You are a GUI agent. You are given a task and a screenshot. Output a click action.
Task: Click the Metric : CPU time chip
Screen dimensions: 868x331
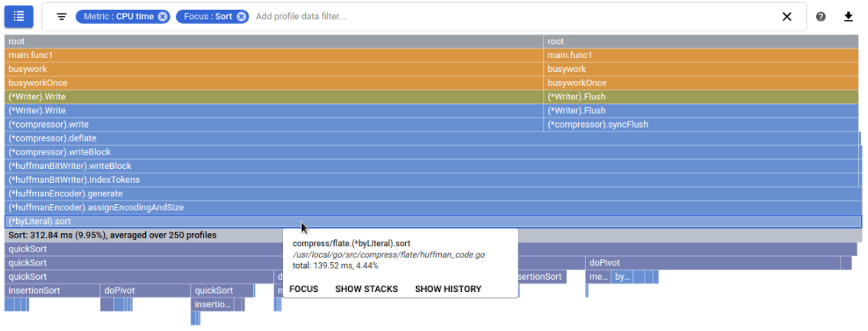[119, 17]
